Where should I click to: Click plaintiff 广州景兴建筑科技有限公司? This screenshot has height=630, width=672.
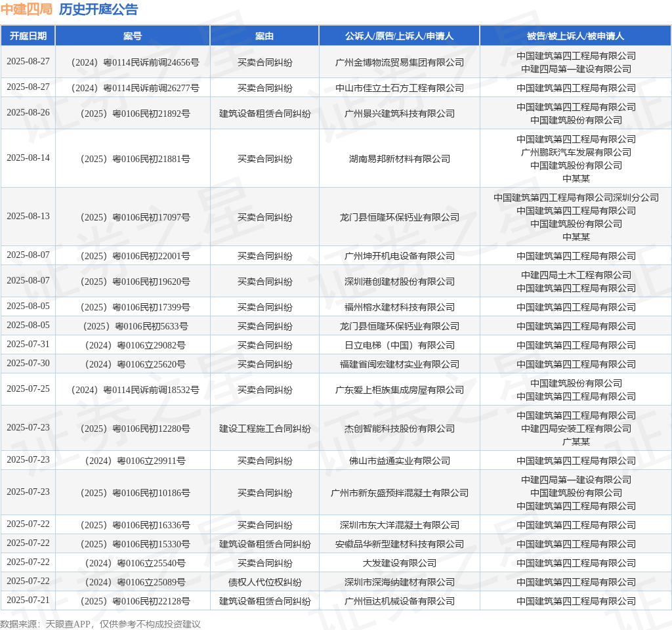click(x=400, y=114)
